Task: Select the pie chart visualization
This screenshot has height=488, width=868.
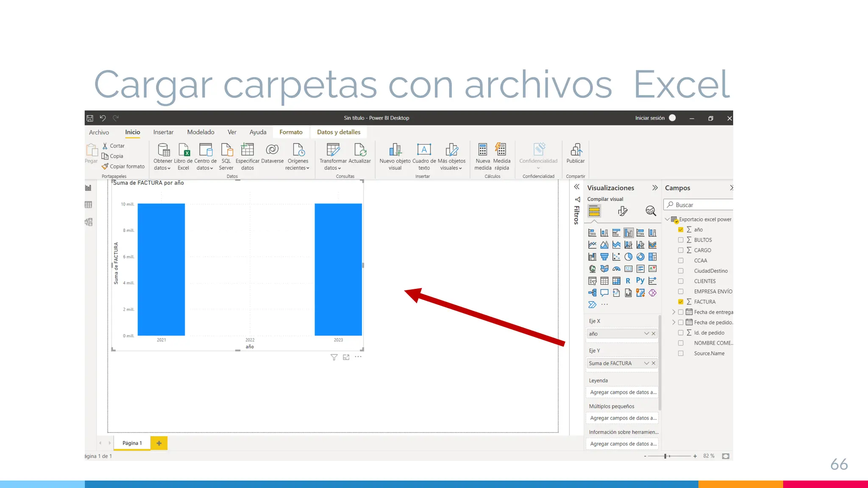Action: (x=629, y=257)
